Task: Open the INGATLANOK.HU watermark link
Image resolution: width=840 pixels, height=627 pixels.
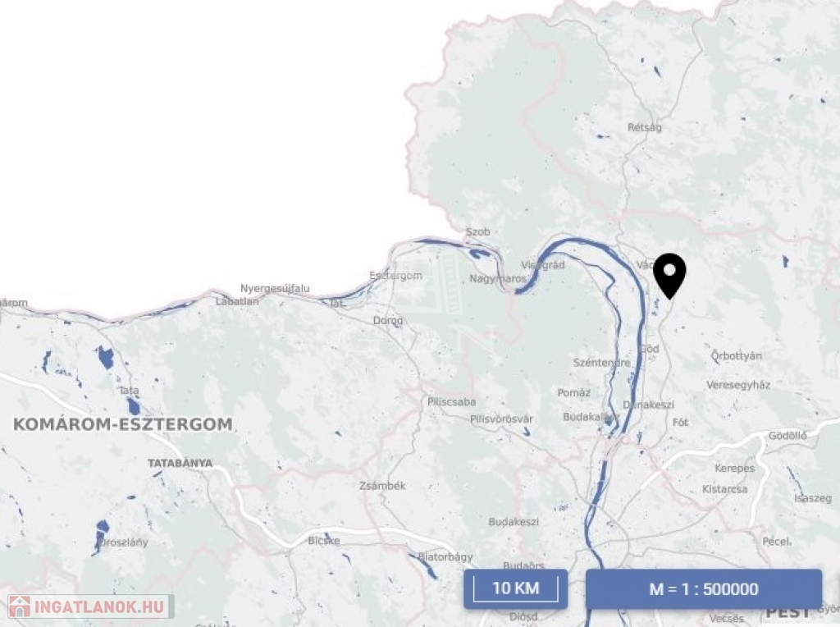Action: pyautogui.click(x=90, y=606)
